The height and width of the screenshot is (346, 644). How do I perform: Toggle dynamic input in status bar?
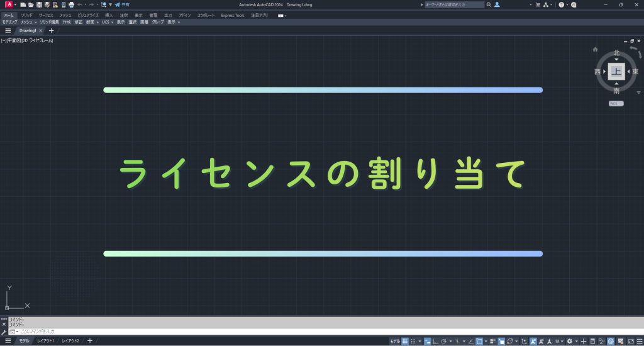pyautogui.click(x=427, y=341)
